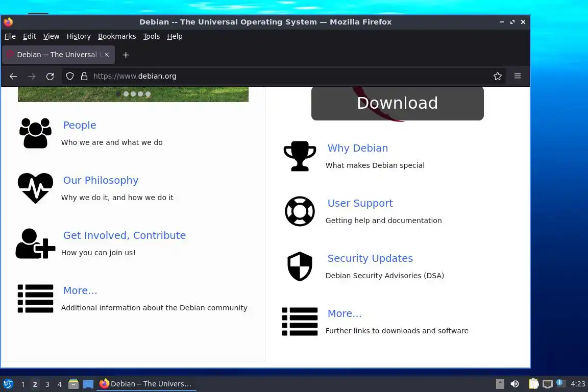Click the shield Security Updates icon

(300, 266)
